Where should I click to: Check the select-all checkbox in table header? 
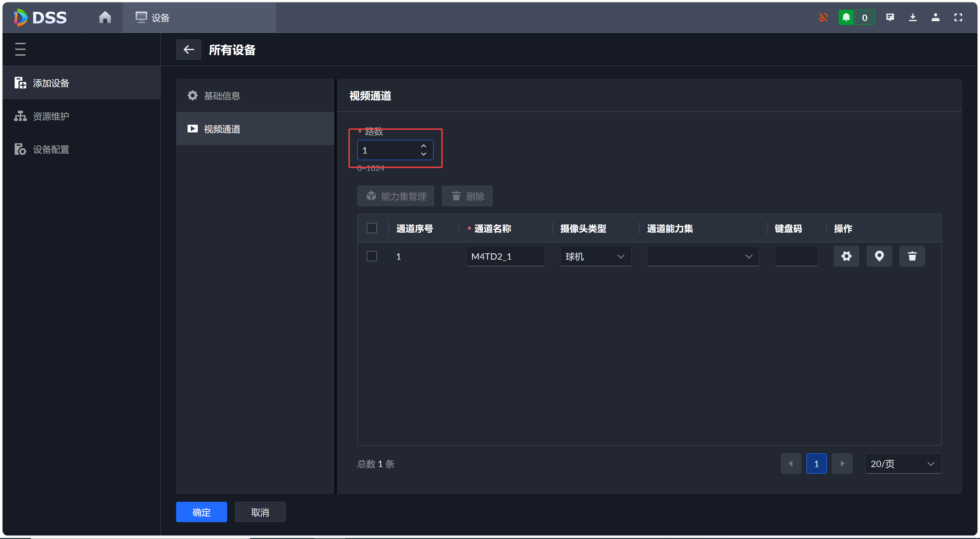click(x=372, y=228)
